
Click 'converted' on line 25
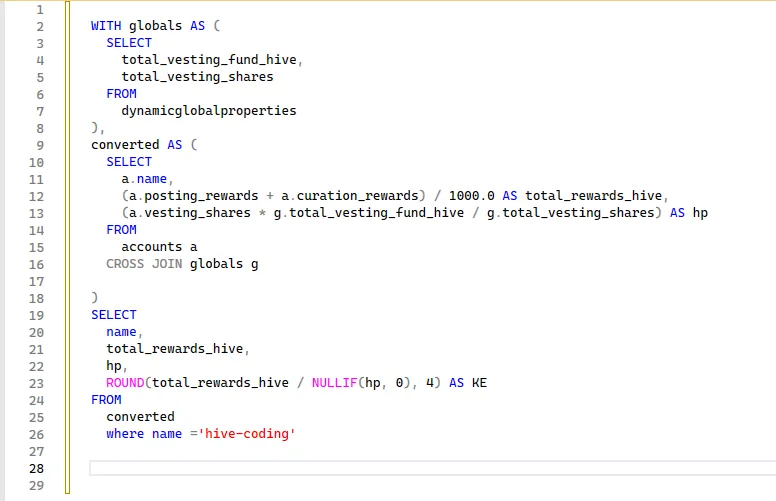[x=141, y=417]
